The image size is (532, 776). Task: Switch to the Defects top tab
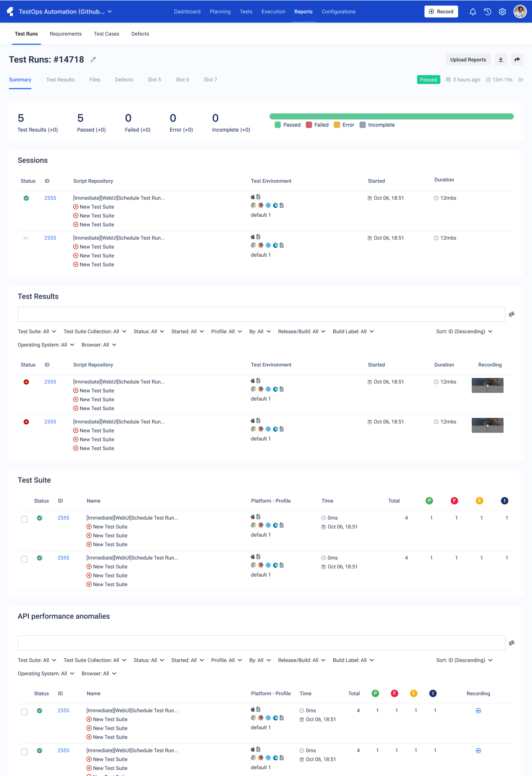coord(140,34)
